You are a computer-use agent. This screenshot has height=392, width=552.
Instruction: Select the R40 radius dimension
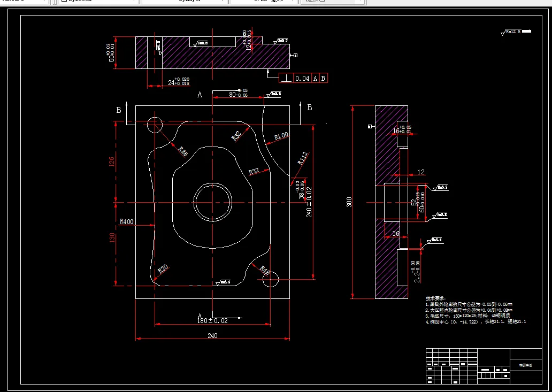click(265, 271)
